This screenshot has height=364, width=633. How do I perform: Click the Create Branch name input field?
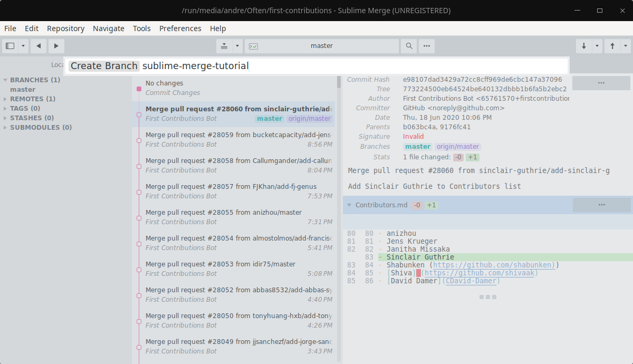coord(316,66)
